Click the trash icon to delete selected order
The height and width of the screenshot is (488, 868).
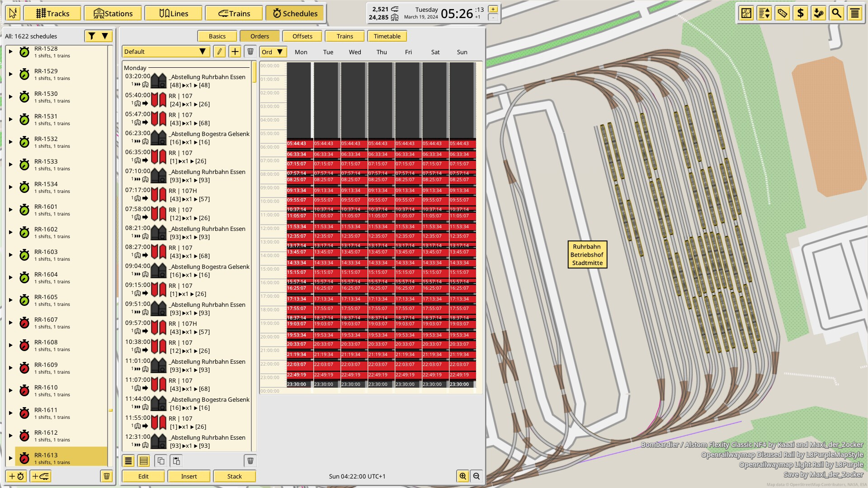click(x=249, y=460)
